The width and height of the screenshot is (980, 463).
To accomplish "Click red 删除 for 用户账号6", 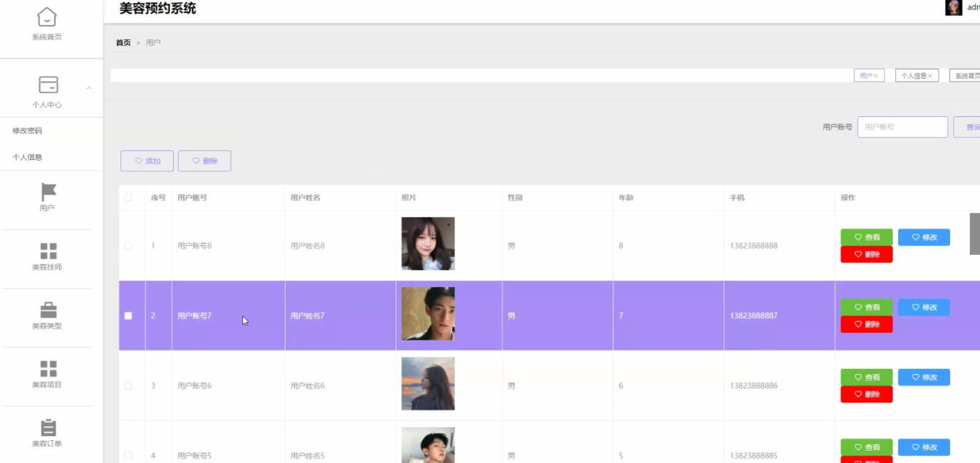I will (x=867, y=394).
